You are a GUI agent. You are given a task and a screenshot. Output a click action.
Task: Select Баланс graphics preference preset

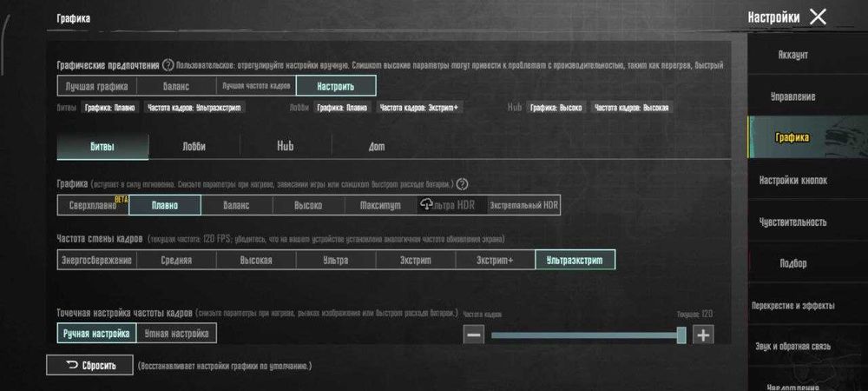coord(176,86)
